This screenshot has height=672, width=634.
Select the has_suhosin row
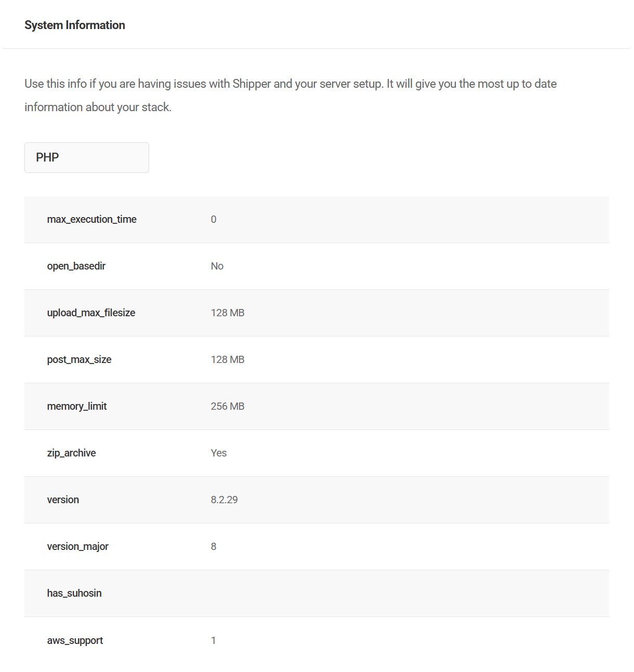[316, 593]
